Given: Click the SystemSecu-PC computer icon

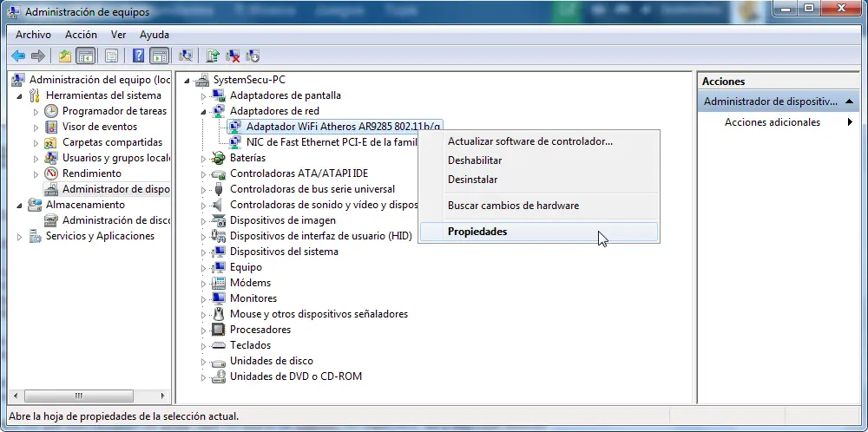Looking at the screenshot, I should coord(202,80).
